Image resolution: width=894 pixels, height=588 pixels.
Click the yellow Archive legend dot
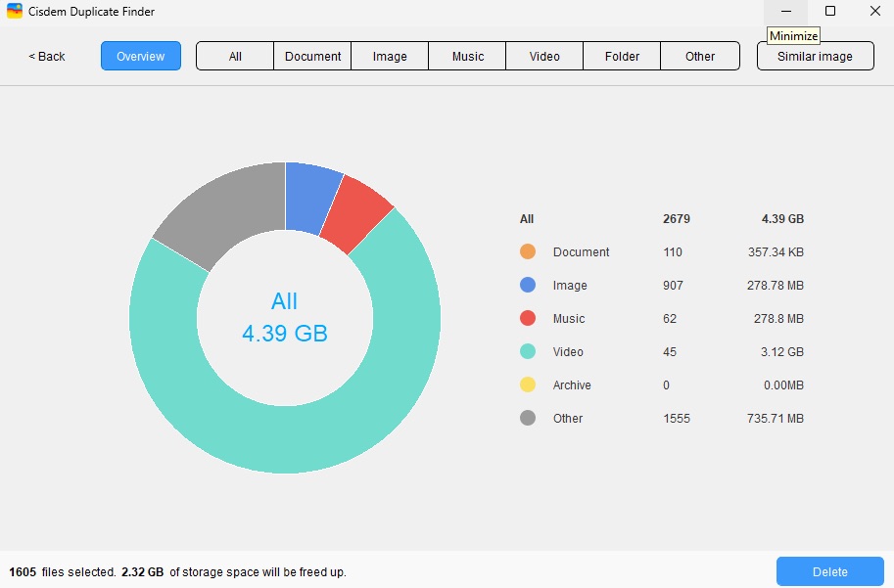[527, 384]
